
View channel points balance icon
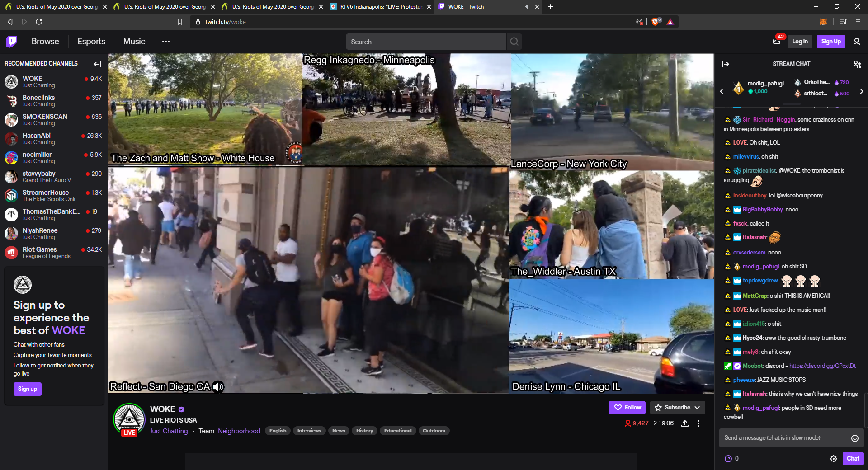coord(728,459)
